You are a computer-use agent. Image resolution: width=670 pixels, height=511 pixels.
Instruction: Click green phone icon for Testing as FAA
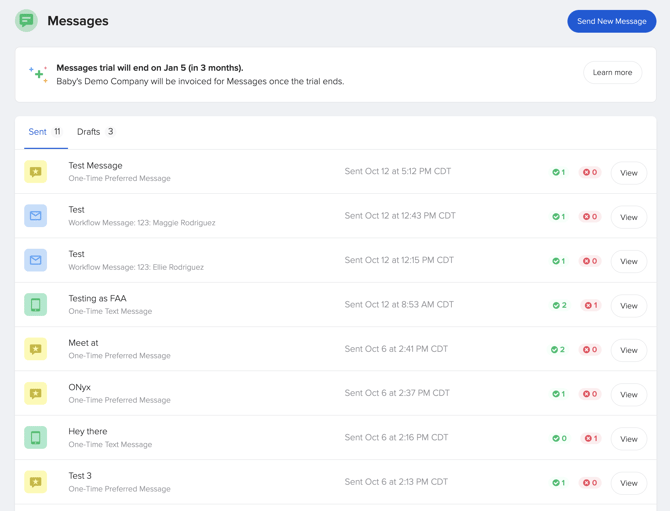[36, 305]
